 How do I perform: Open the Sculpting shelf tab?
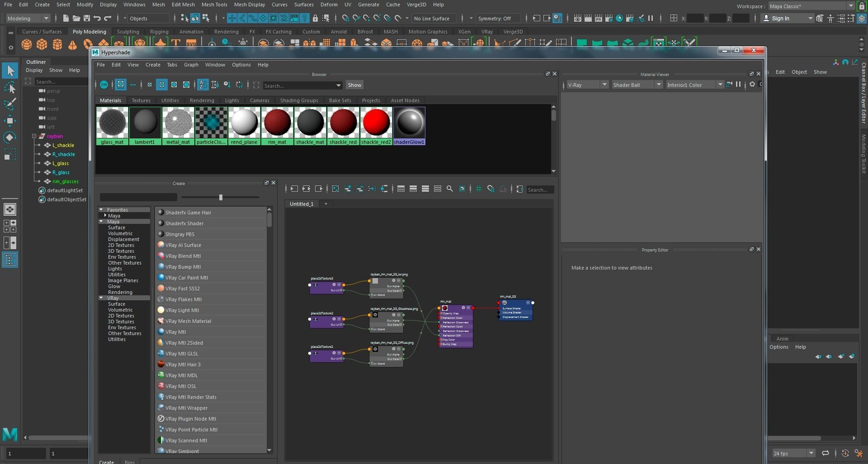[128, 32]
